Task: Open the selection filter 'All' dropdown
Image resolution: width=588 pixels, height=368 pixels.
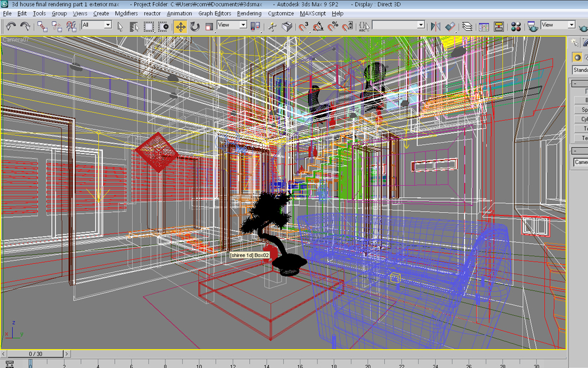Action: (96, 25)
